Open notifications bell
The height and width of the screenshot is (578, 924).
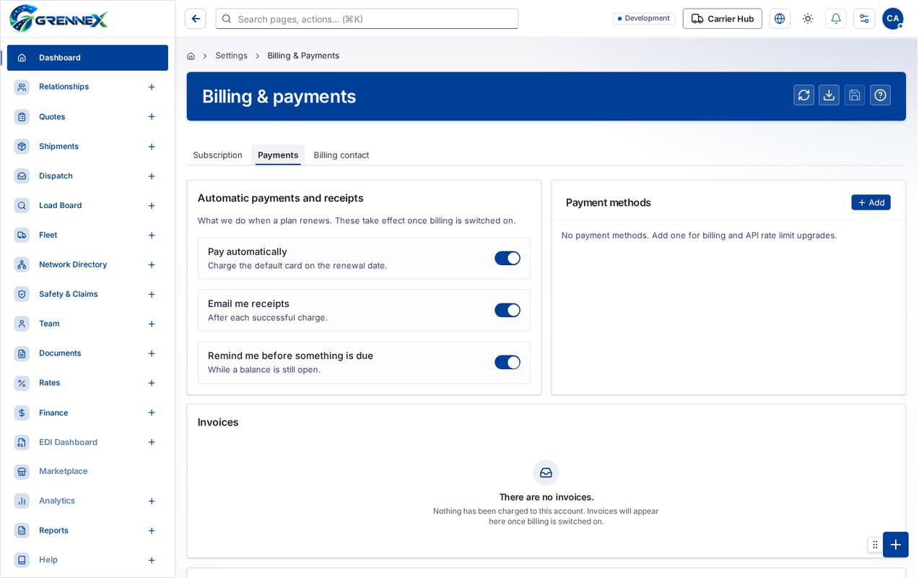(836, 19)
